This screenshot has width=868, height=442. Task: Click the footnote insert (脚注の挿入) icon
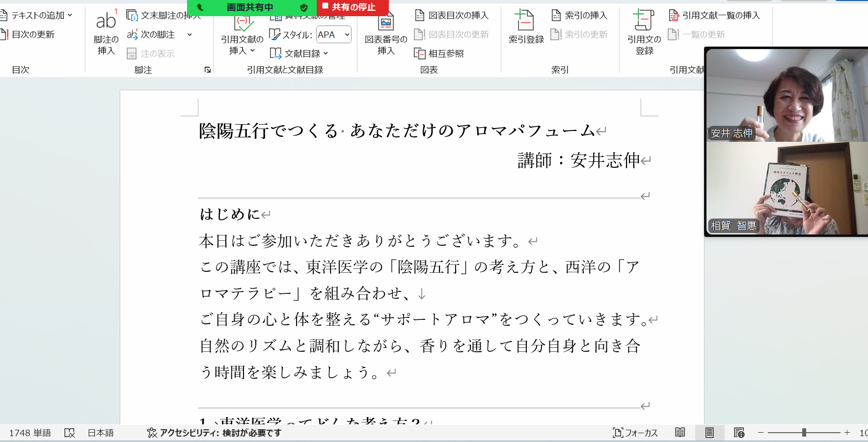[x=106, y=22]
